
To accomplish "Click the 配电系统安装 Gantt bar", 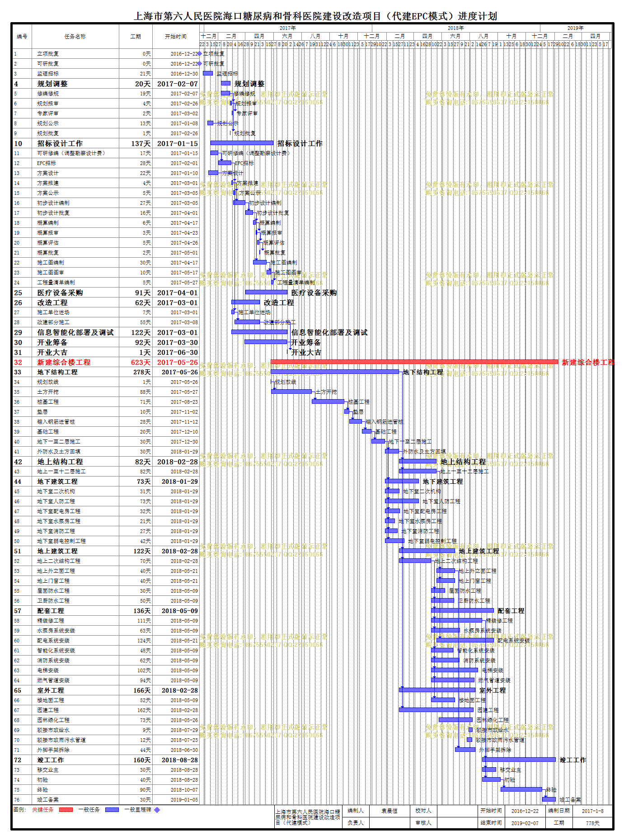I will pyautogui.click(x=465, y=640).
